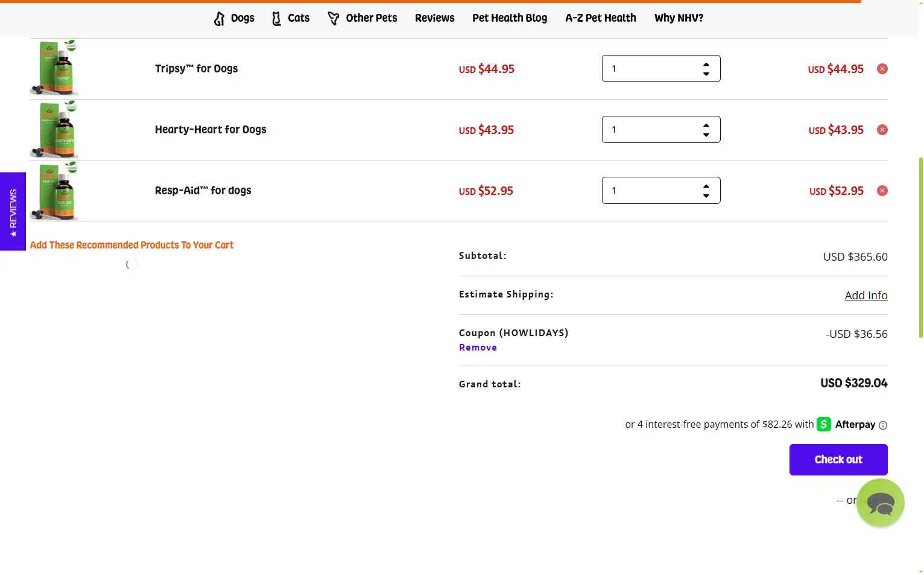Decrease Tripsy for Dogs quantity
The image size is (924, 575).
click(x=706, y=74)
